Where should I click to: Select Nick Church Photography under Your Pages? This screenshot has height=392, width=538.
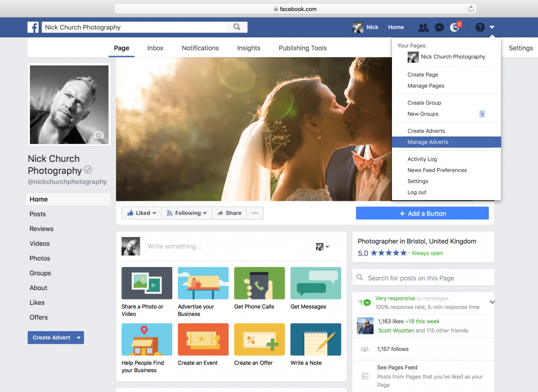[x=447, y=57]
